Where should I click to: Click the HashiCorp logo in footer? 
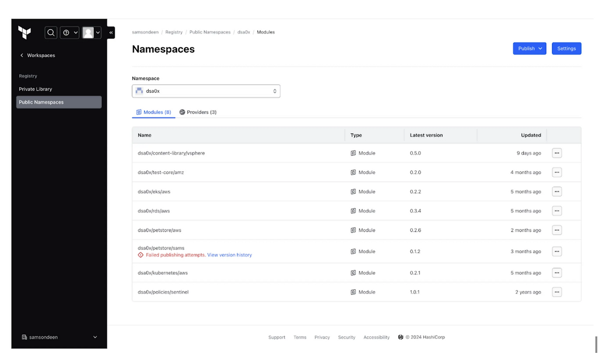click(401, 337)
